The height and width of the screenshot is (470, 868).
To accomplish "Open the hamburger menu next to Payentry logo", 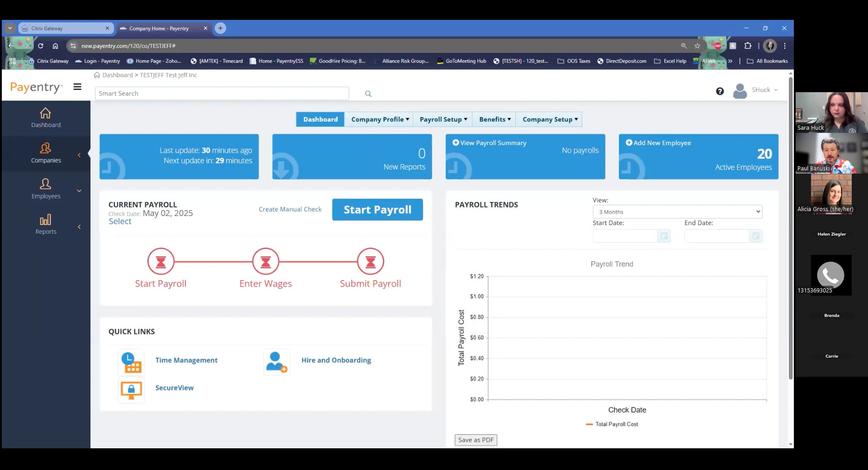I will click(x=77, y=87).
